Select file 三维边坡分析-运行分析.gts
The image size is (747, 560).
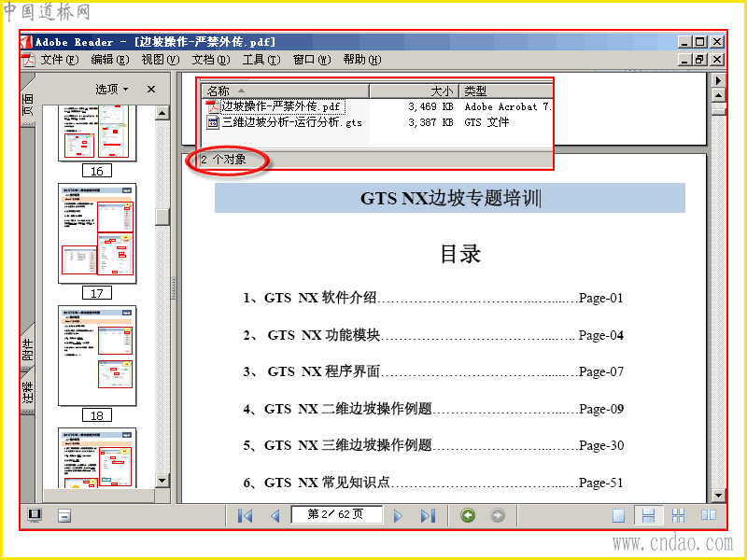(x=292, y=122)
